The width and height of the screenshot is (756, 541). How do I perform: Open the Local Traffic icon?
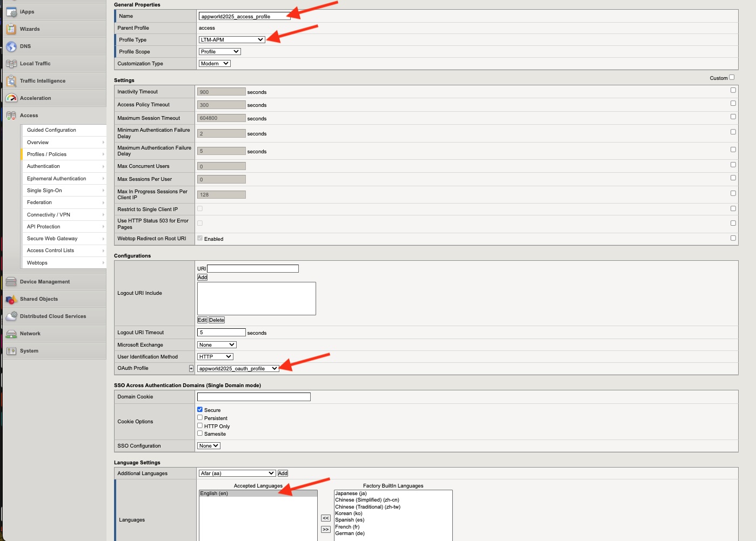11,64
